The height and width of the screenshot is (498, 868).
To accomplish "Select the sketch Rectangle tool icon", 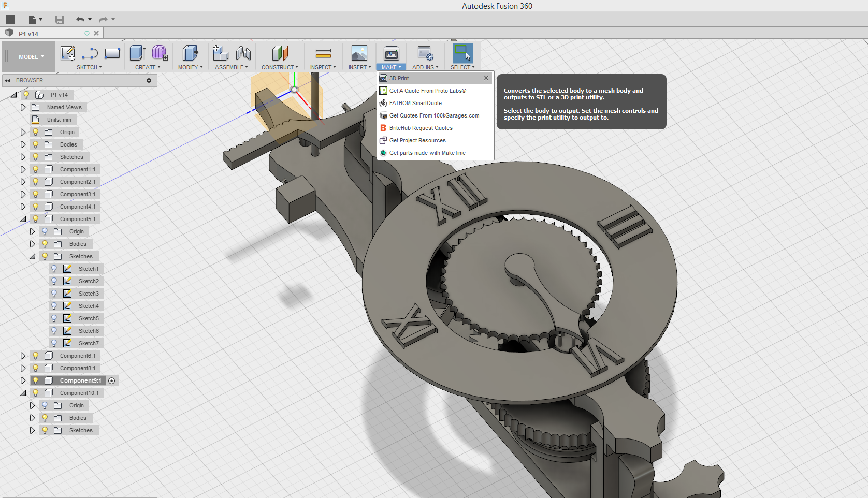I will tap(112, 53).
